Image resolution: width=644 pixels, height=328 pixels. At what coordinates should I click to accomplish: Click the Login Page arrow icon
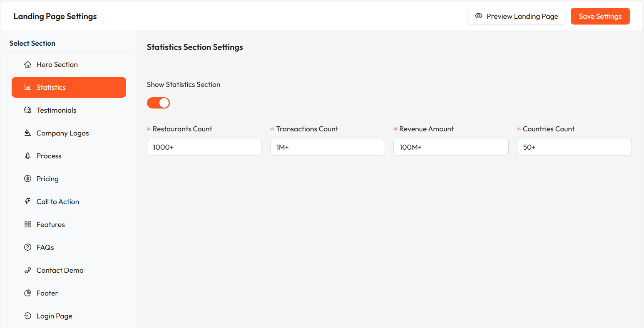(x=27, y=316)
